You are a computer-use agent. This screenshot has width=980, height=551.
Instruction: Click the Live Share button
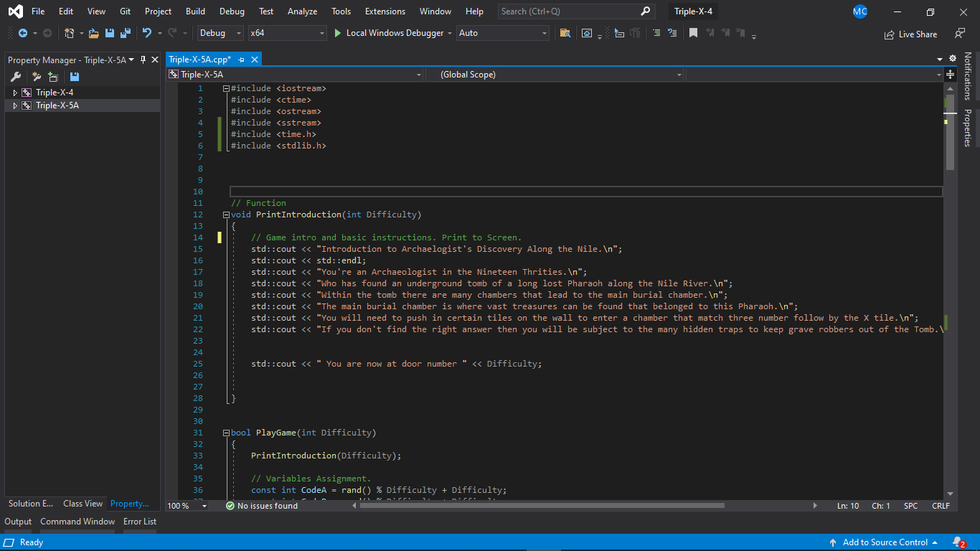(911, 34)
